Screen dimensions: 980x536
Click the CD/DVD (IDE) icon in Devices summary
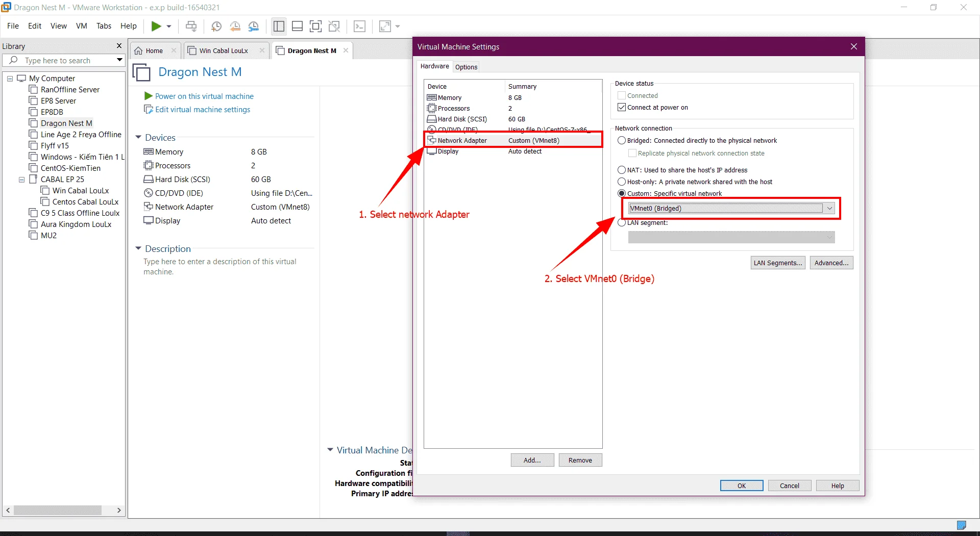click(149, 193)
